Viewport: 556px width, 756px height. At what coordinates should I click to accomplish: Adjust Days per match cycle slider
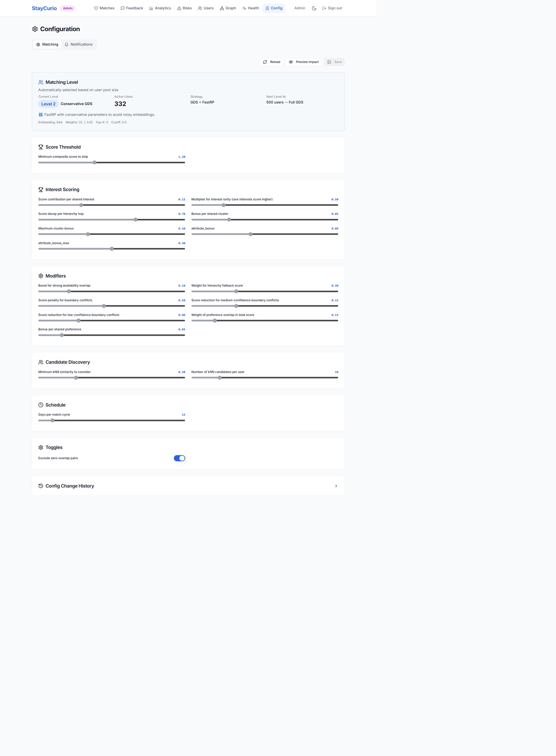tap(112, 420)
